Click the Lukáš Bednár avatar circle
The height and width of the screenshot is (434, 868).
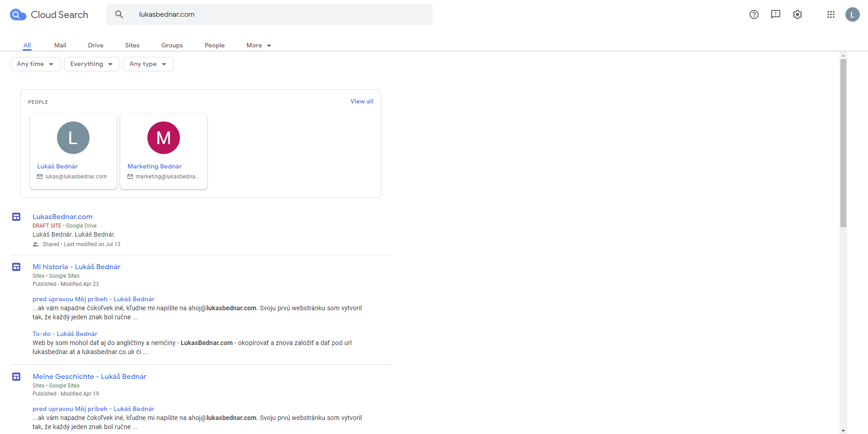coord(73,138)
